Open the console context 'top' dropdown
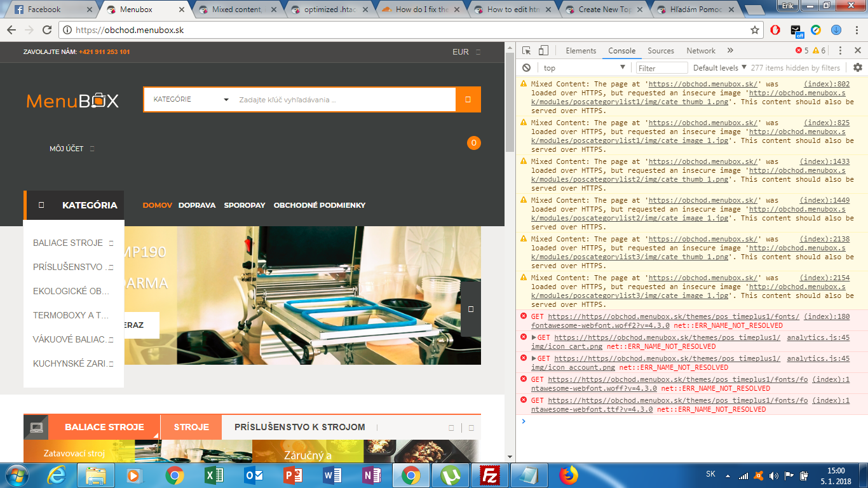 coord(585,68)
